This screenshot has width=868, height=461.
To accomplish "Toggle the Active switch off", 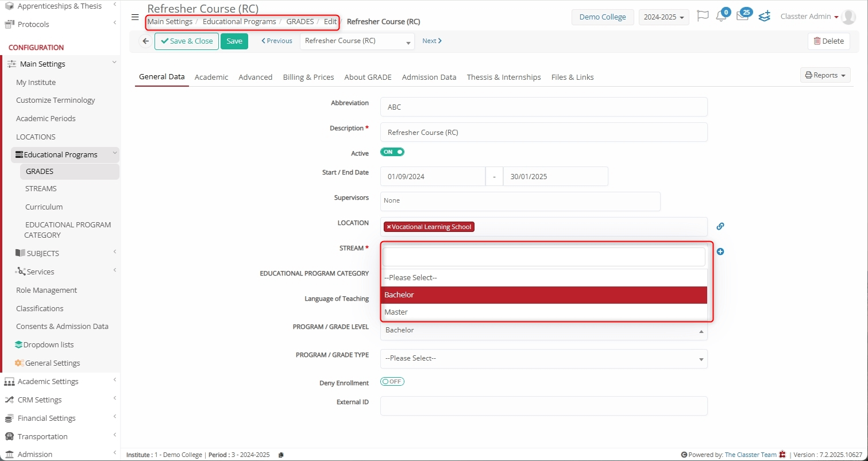I will pos(392,152).
